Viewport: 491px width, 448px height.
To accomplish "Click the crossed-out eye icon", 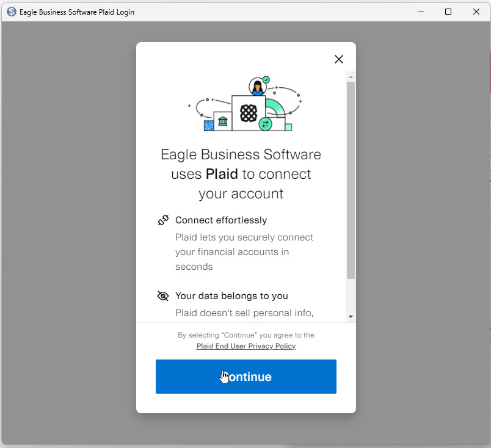I will tap(163, 296).
